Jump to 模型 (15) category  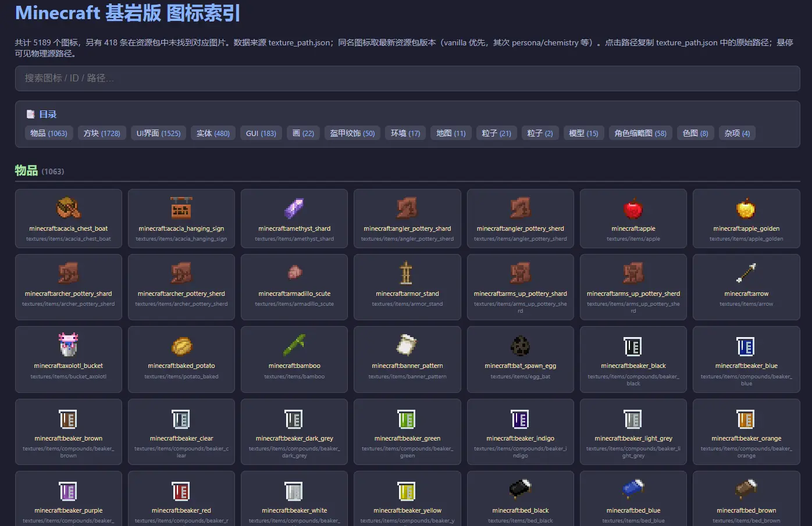click(x=584, y=133)
